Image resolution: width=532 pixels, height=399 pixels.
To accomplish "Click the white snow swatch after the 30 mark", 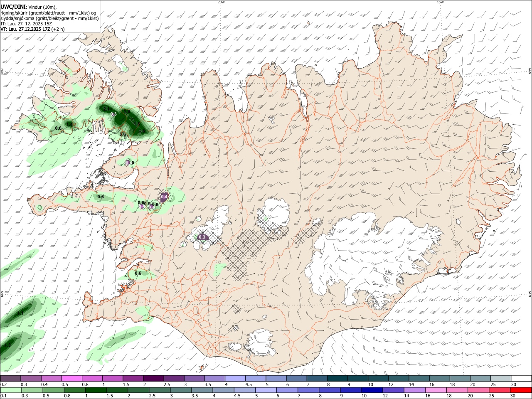I will tap(522, 379).
